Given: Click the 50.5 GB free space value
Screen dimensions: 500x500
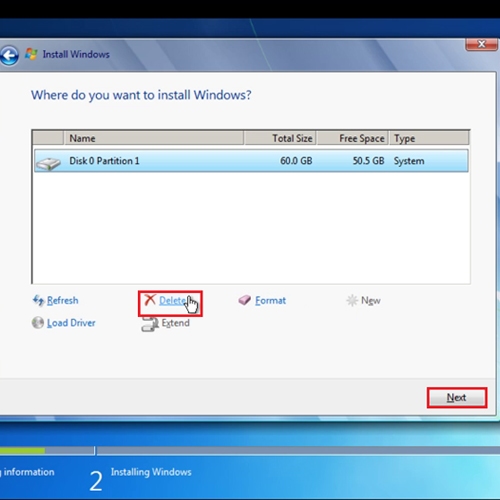Looking at the screenshot, I should (x=368, y=161).
